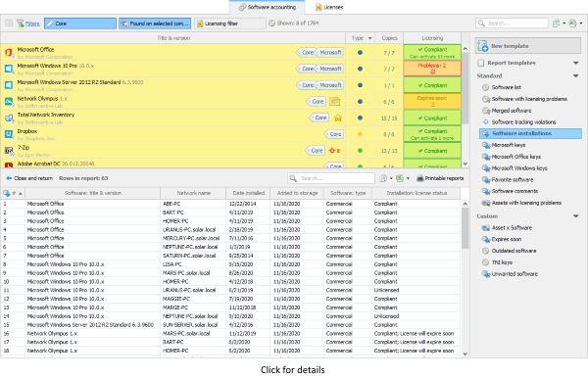
Task: Sort by the Type column dropdown arrow
Action: coord(370,38)
